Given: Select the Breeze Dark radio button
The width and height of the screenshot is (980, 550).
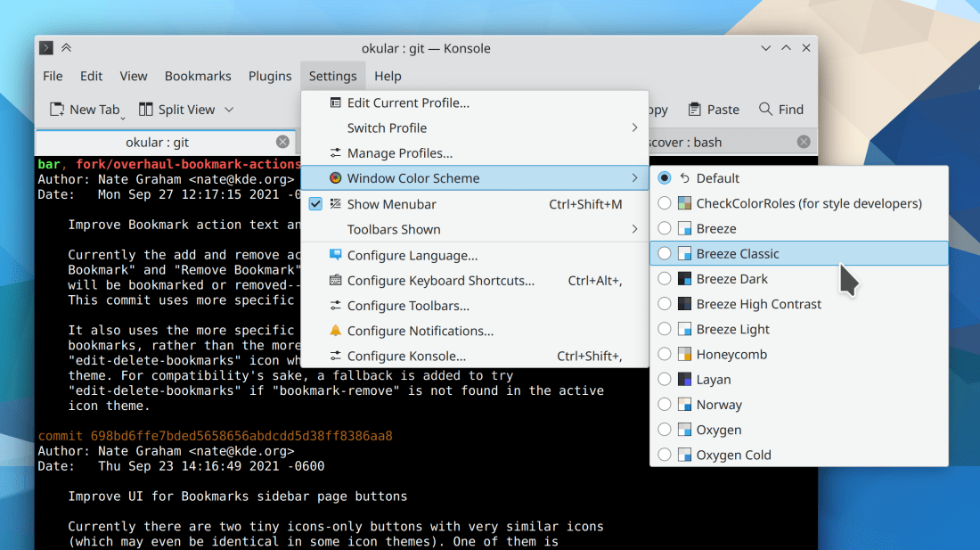Looking at the screenshot, I should click(x=665, y=279).
